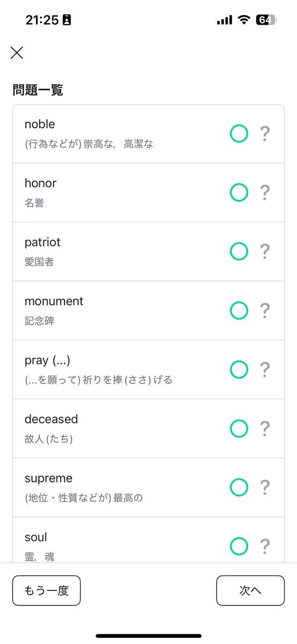Tap the question mark beside noble
The height and width of the screenshot is (644, 297).
click(264, 133)
